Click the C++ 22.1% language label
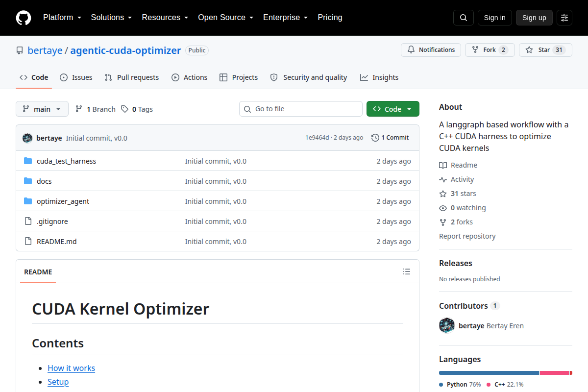This screenshot has height=392, width=588. click(505, 385)
